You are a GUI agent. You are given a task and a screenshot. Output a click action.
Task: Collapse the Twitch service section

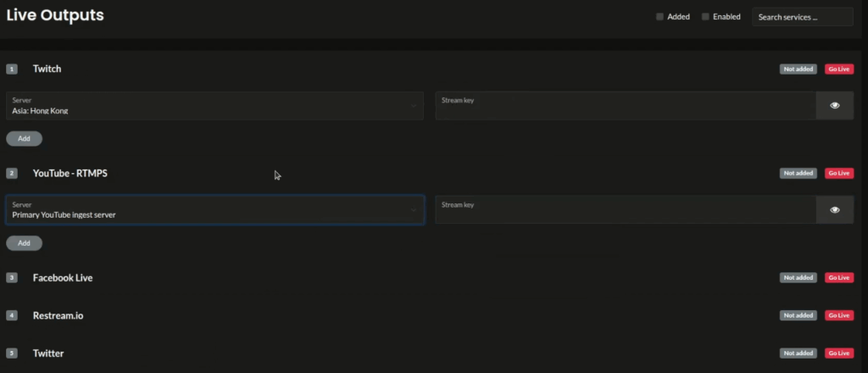47,69
